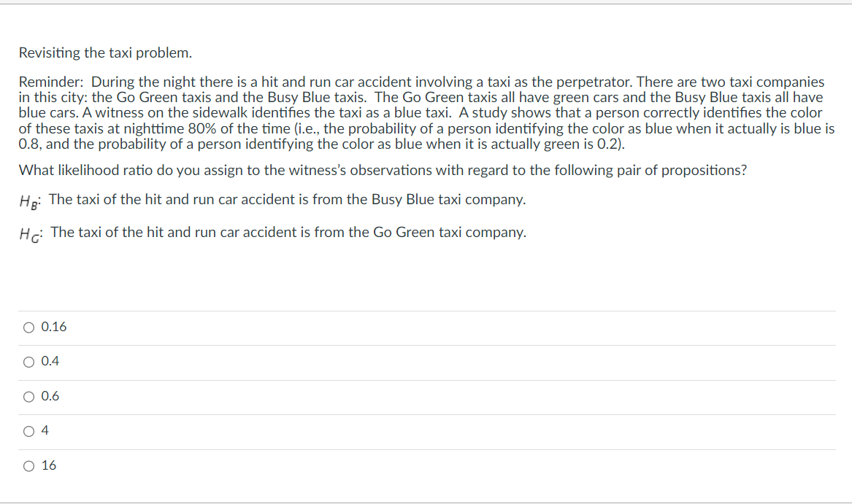Click the 0.6 answer label
Viewport: 852px width, 504px height.
pos(51,396)
